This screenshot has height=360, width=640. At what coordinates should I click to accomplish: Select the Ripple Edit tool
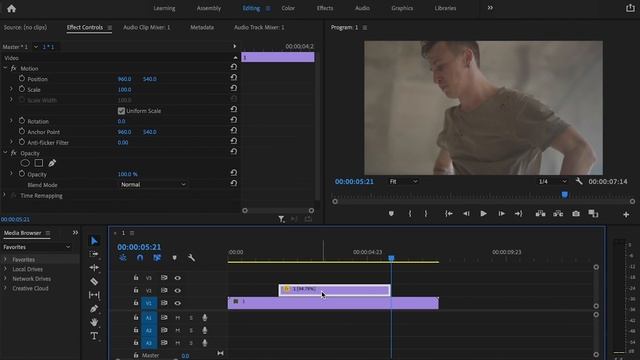pyautogui.click(x=94, y=268)
